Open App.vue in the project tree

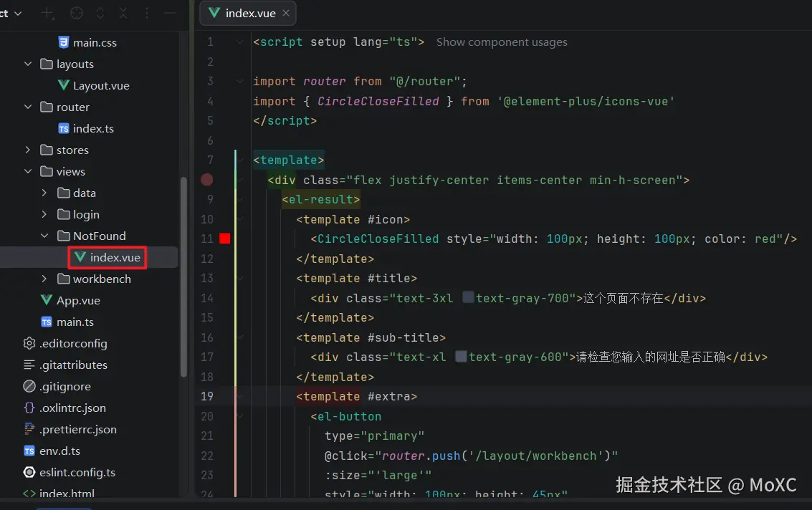(x=78, y=300)
